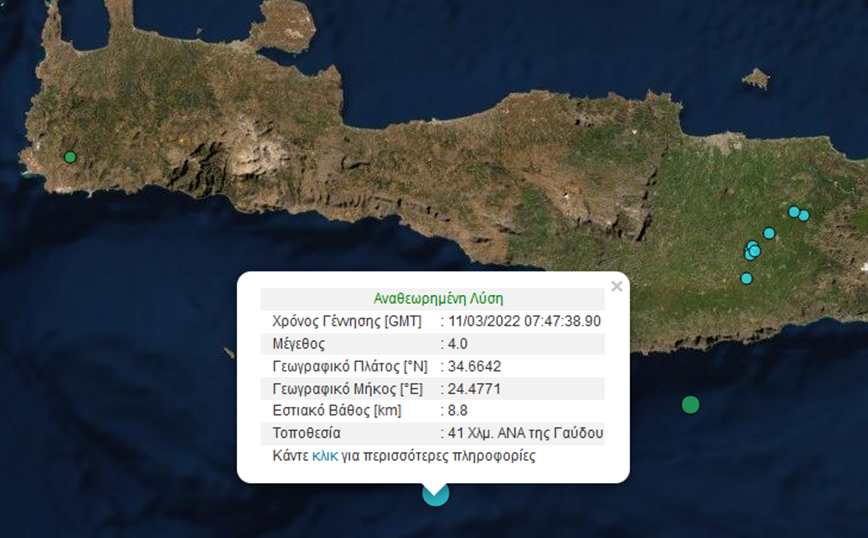Close the earthquake info popup
This screenshot has height=538, width=868.
point(616,287)
